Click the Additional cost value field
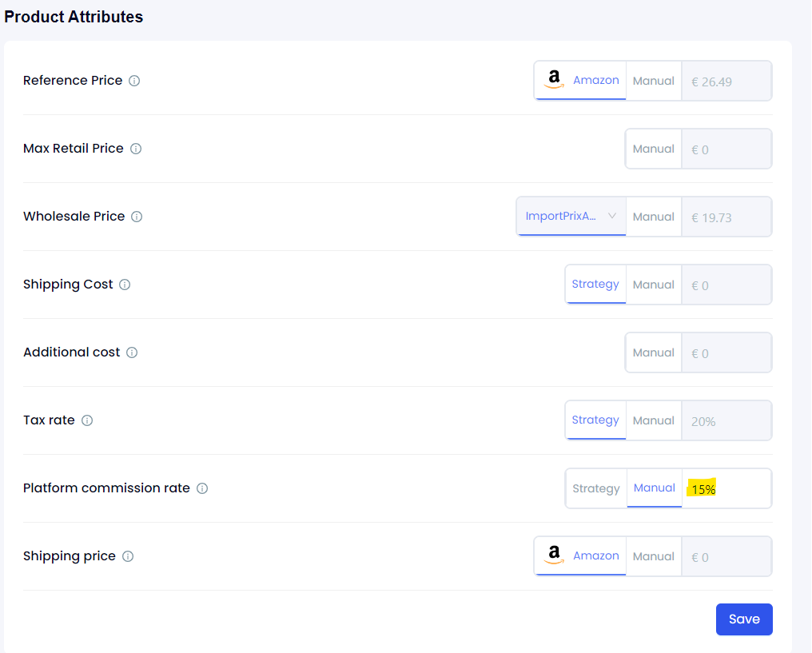812x653 pixels. tap(726, 353)
